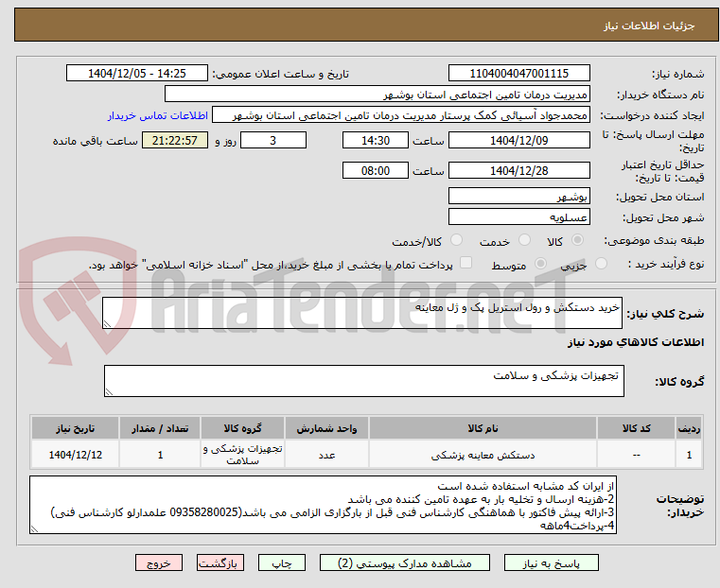Select the خدمت radio button

524,240
